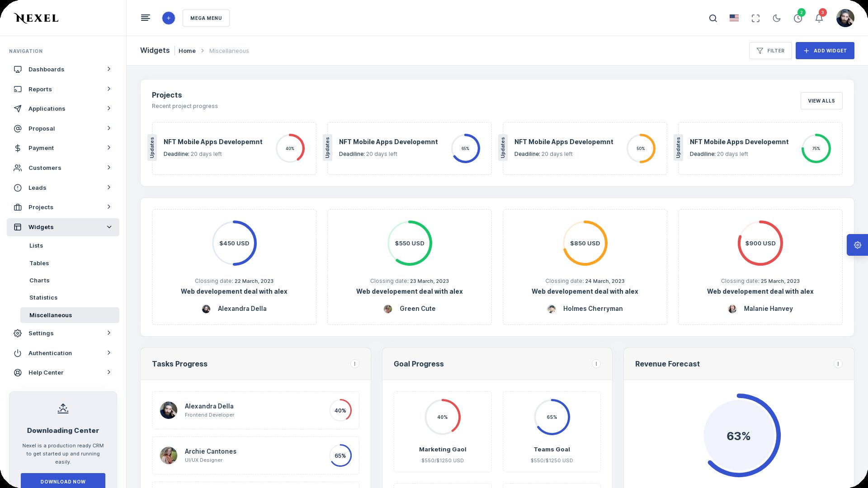
Task: Open the clock timesheets icon
Action: [798, 18]
